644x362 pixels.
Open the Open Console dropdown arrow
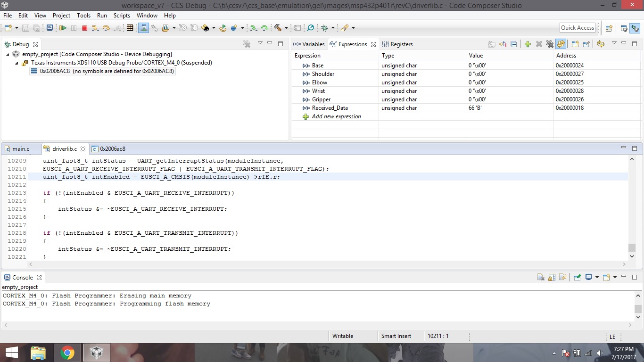615,277
